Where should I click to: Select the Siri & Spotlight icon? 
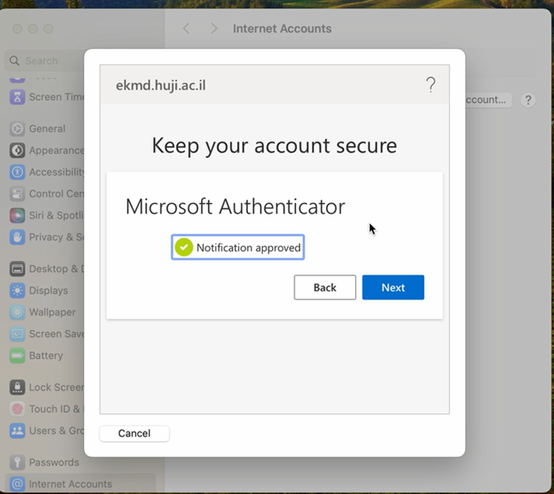pyautogui.click(x=17, y=215)
